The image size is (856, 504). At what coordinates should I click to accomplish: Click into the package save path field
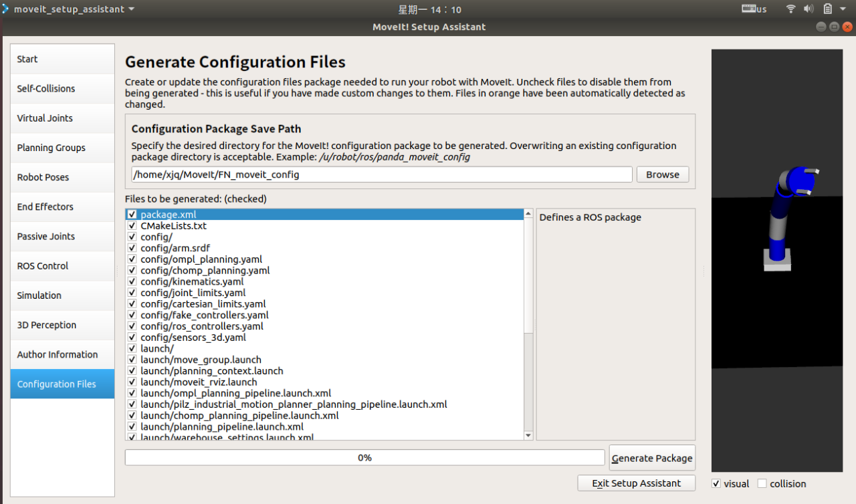point(382,174)
